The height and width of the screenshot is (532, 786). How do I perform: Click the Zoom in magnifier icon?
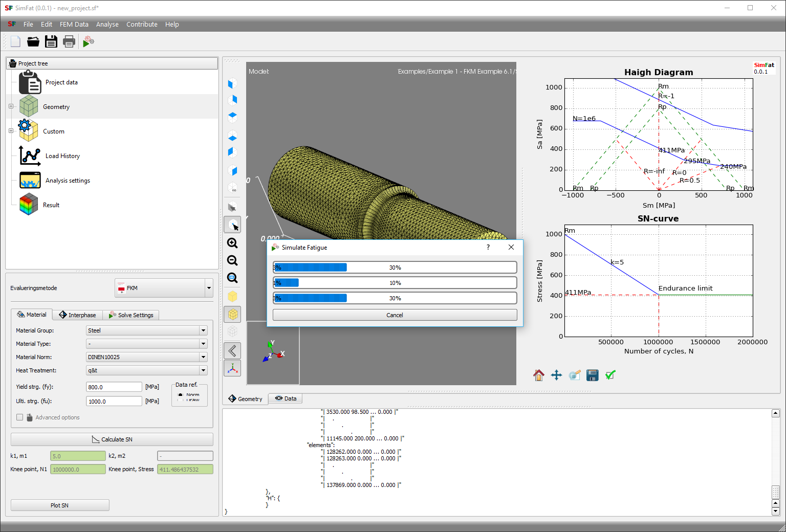click(x=232, y=243)
